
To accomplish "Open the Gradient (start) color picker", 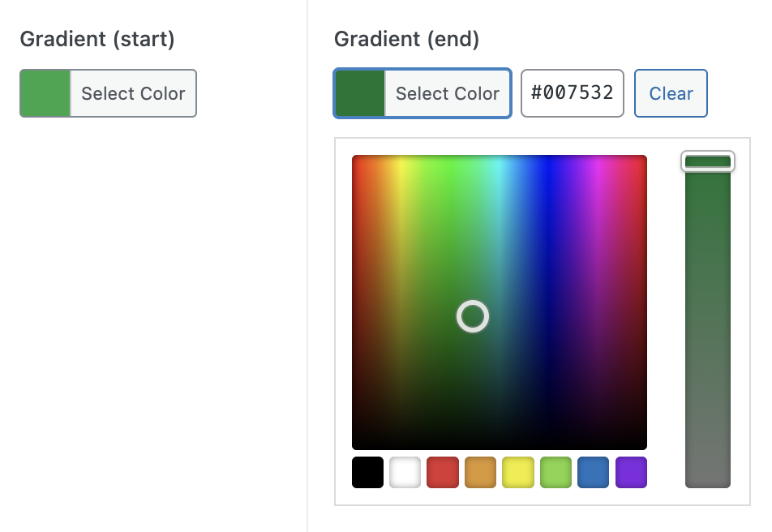I will pyautogui.click(x=108, y=92).
